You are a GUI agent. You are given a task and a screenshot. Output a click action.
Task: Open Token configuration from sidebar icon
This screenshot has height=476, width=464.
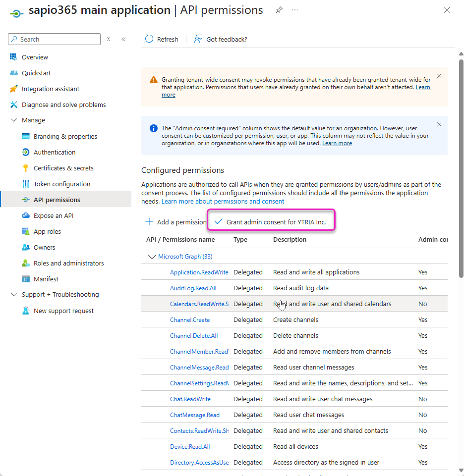click(26, 184)
